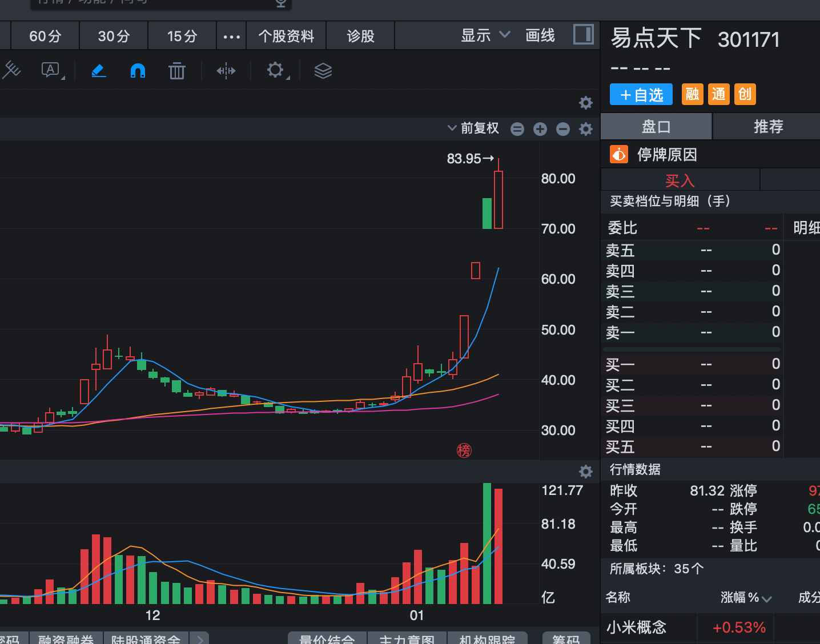Switch to the 盘口 tab
The height and width of the screenshot is (644, 820).
coord(656,126)
